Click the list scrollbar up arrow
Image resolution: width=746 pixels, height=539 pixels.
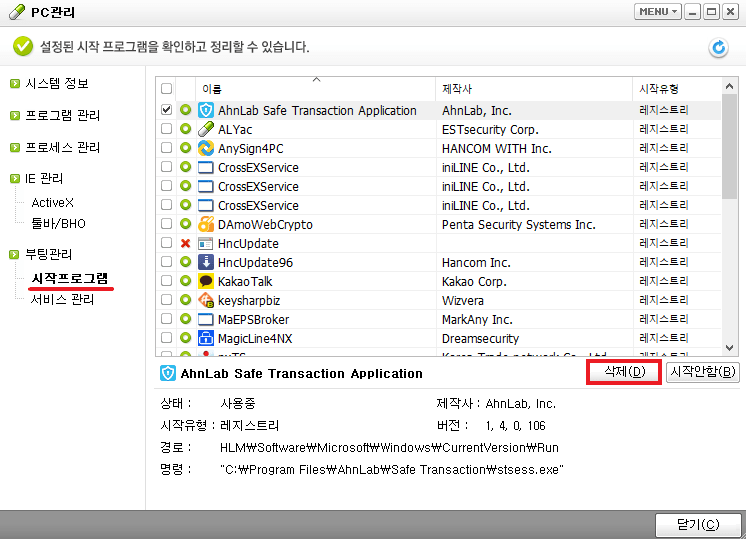(729, 87)
